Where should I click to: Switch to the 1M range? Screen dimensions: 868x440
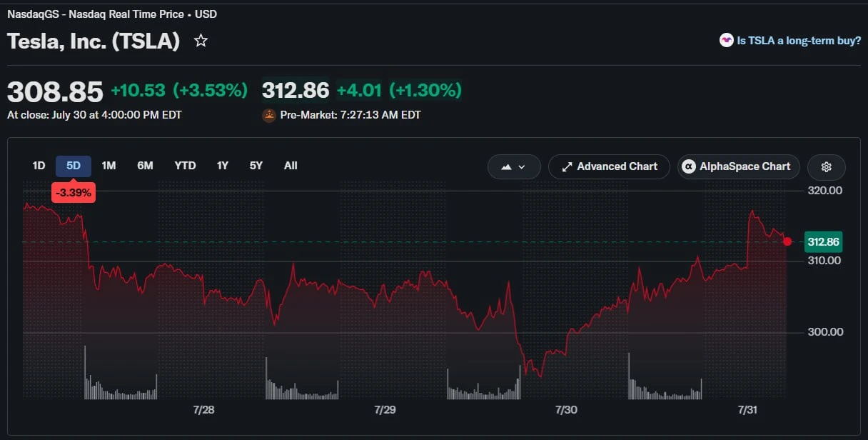coord(108,166)
